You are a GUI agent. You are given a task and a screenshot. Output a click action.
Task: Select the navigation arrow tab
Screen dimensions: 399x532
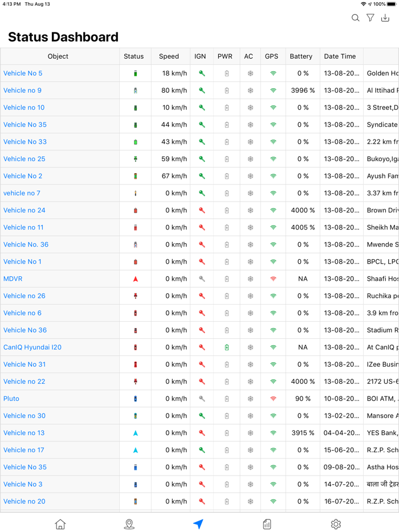(198, 524)
